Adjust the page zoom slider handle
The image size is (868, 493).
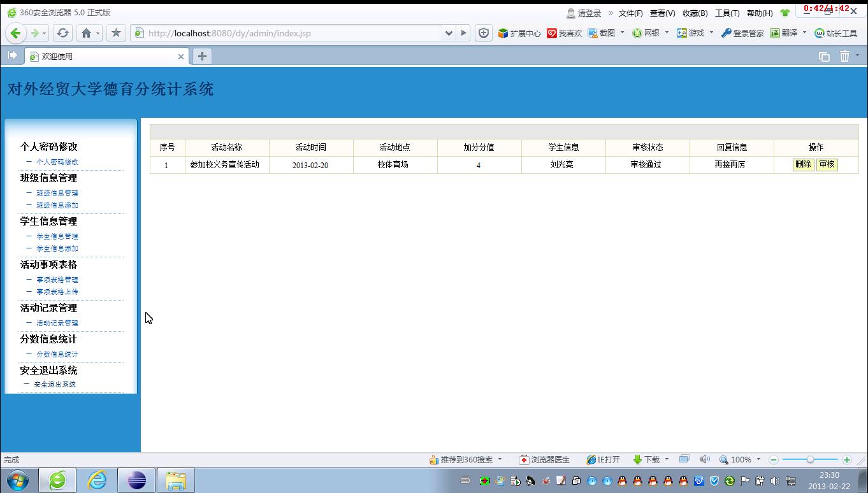(810, 459)
